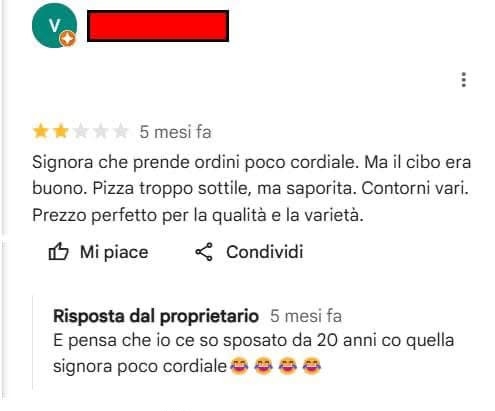This screenshot has height=411, width=495.
Task: Click the first laughing emoji in reply
Action: point(239,366)
